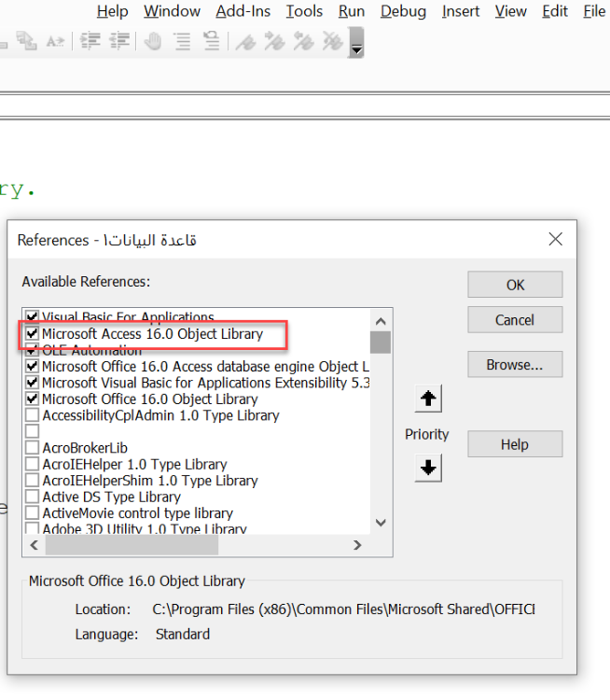Check the AcroBrokerLib reference
Image resolution: width=610 pixels, height=700 pixels.
pyautogui.click(x=32, y=448)
